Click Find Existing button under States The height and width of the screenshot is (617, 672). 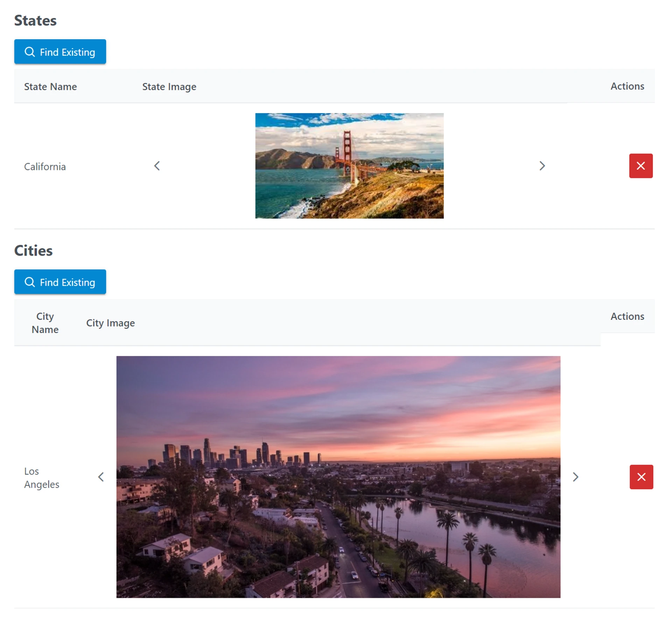[60, 52]
